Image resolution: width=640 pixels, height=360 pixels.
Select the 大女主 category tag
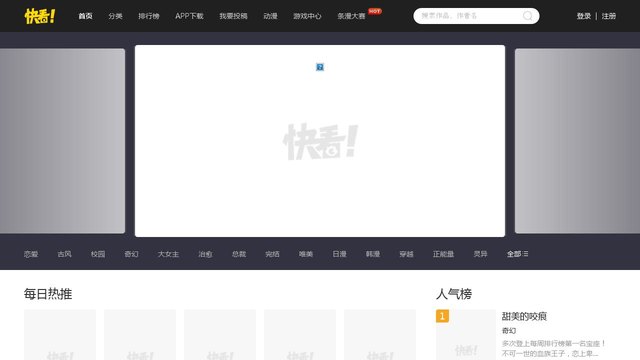pos(169,254)
